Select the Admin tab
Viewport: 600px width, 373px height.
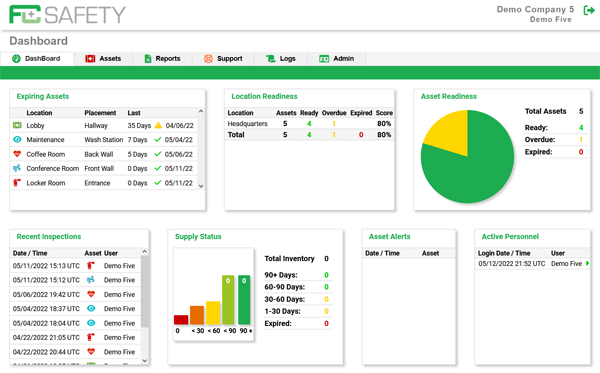click(336, 59)
